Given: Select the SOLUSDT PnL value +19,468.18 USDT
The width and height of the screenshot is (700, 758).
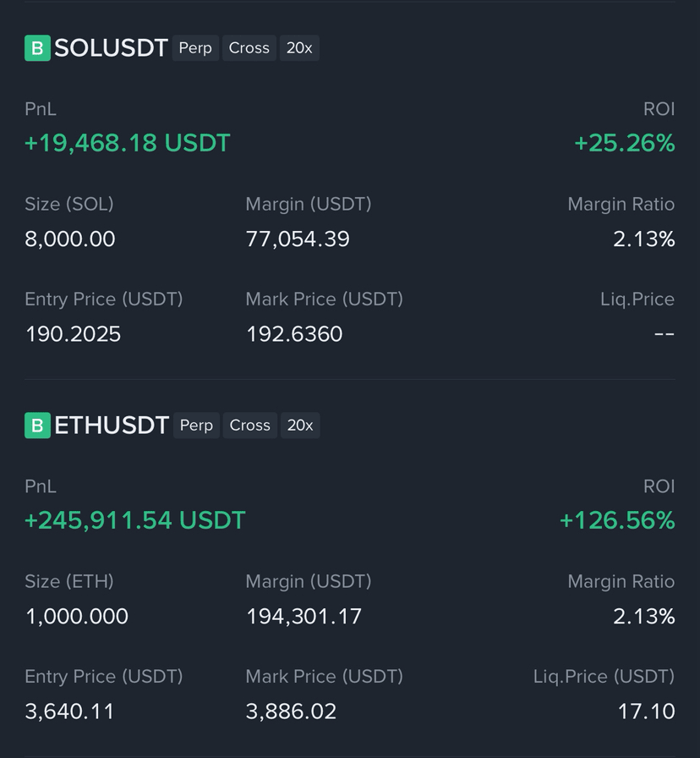Looking at the screenshot, I should [127, 143].
